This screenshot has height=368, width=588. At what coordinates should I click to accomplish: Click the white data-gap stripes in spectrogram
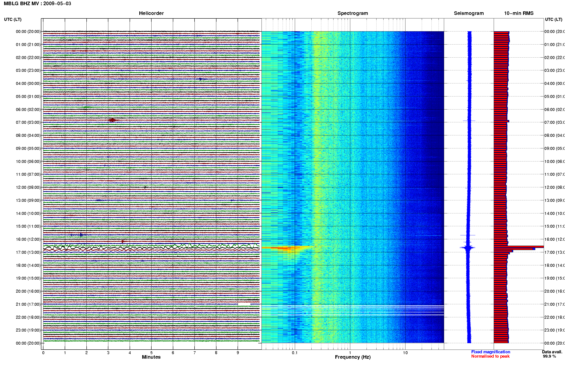click(x=353, y=310)
